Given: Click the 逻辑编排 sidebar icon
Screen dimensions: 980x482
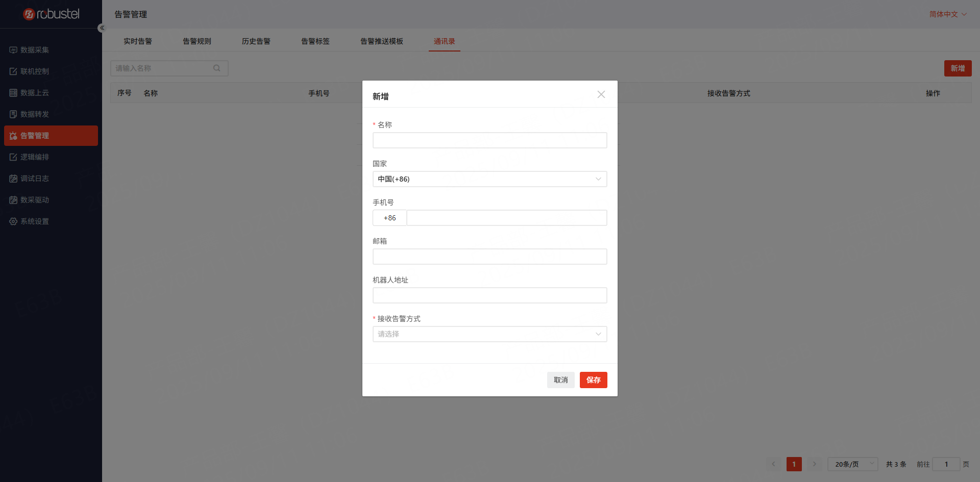Looking at the screenshot, I should point(13,157).
